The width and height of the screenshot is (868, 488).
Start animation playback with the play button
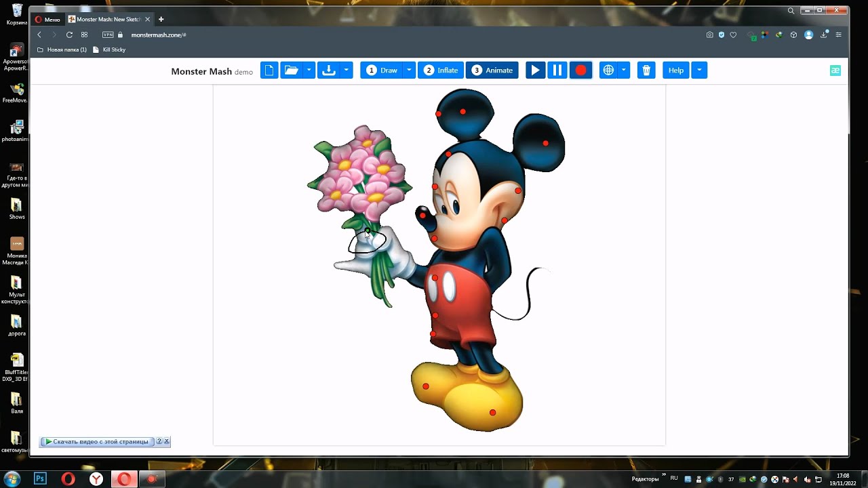[536, 70]
